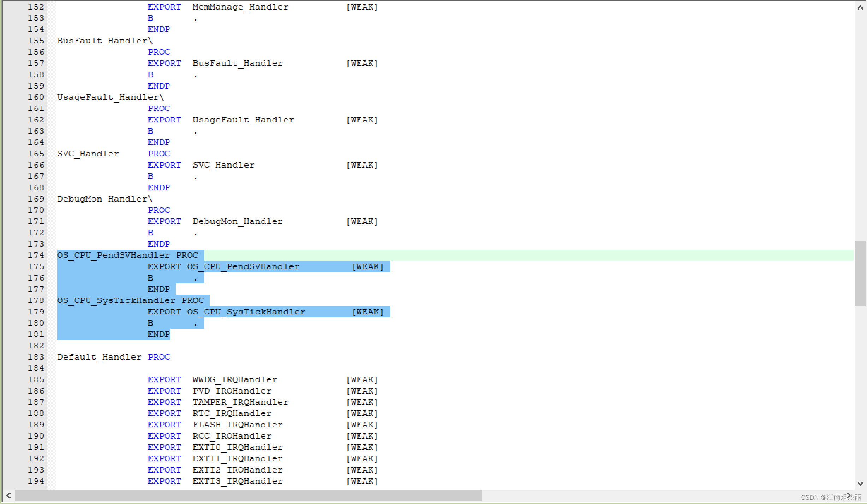867x504 pixels.
Task: Click MemManage_Handler on line 152
Action: pyautogui.click(x=240, y=7)
